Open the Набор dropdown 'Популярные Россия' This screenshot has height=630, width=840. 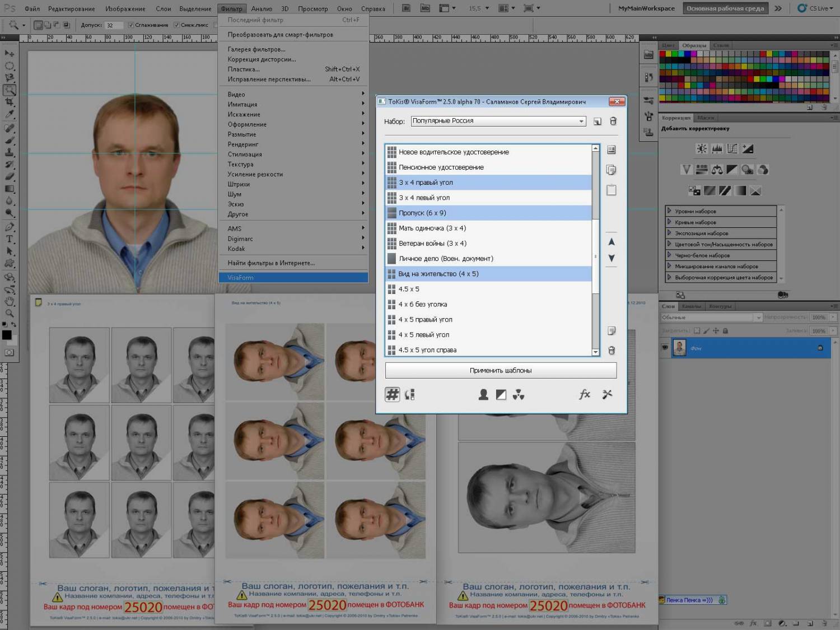click(498, 121)
